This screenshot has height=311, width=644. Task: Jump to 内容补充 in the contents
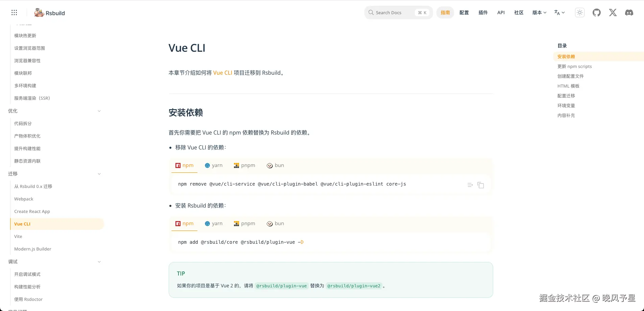(x=566, y=115)
